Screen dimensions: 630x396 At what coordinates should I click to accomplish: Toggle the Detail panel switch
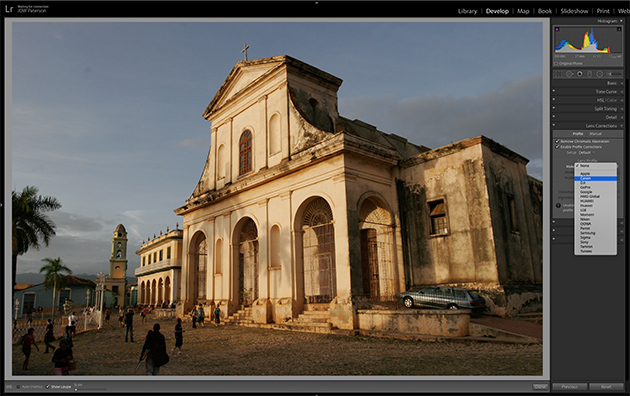click(x=554, y=116)
